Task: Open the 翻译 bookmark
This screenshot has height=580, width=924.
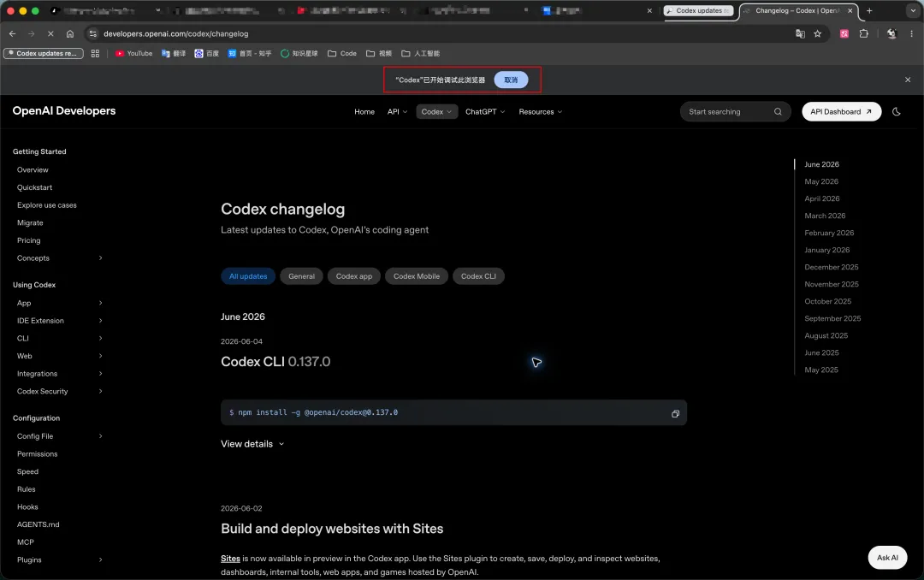Action: (173, 53)
